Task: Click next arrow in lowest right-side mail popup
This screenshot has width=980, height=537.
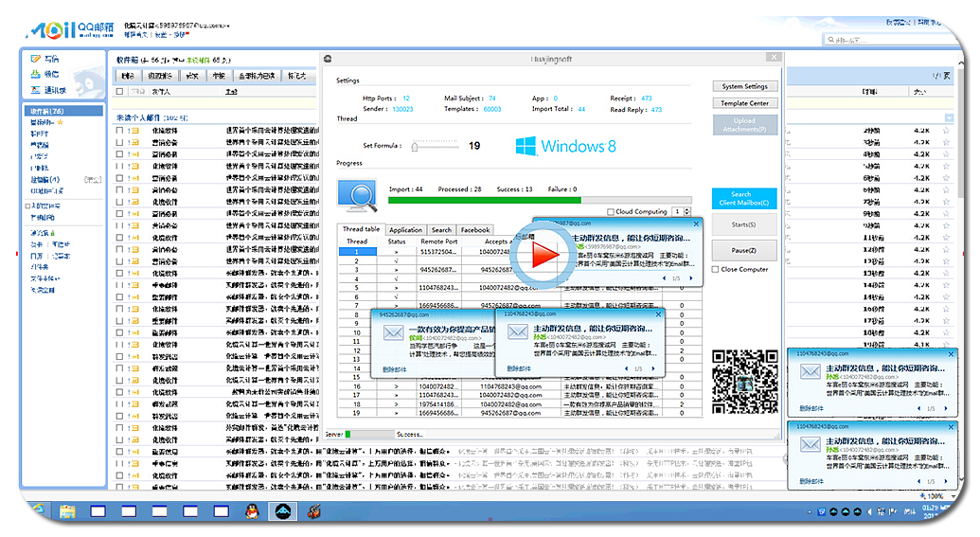Action: click(945, 481)
